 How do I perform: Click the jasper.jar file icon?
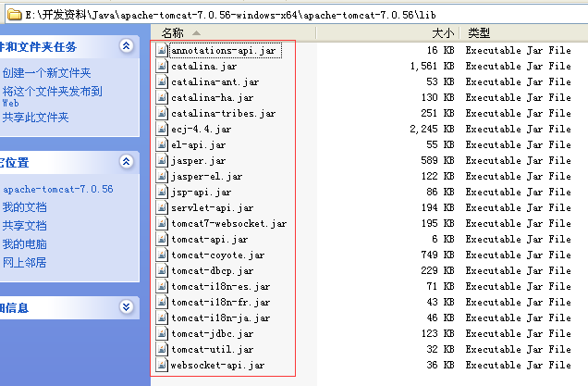[x=162, y=161]
